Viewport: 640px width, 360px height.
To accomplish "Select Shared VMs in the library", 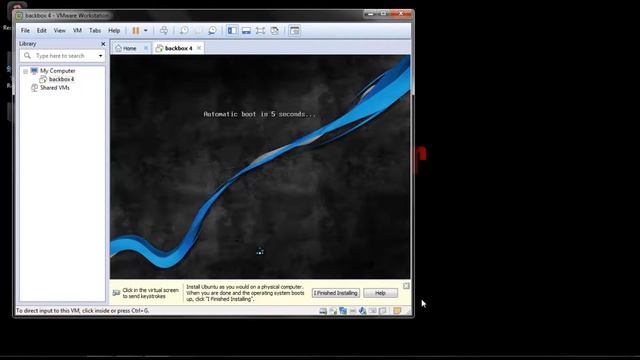I will click(55, 88).
